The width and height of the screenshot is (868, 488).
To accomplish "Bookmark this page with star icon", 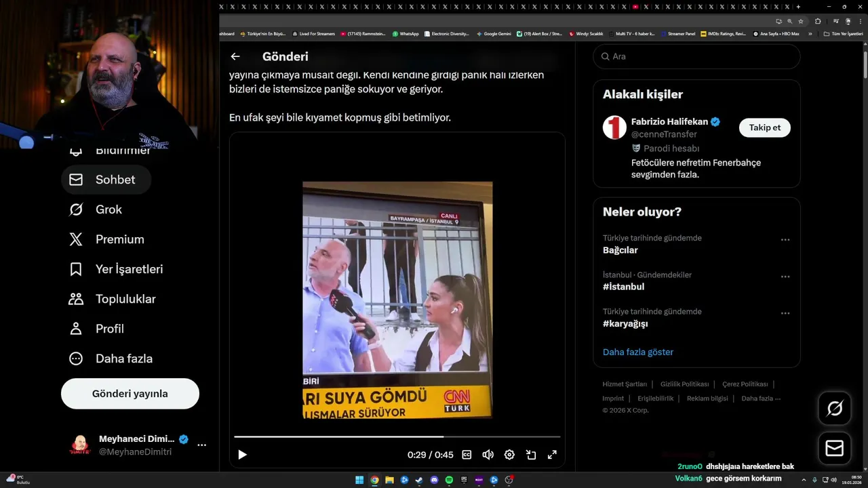I will click(801, 21).
